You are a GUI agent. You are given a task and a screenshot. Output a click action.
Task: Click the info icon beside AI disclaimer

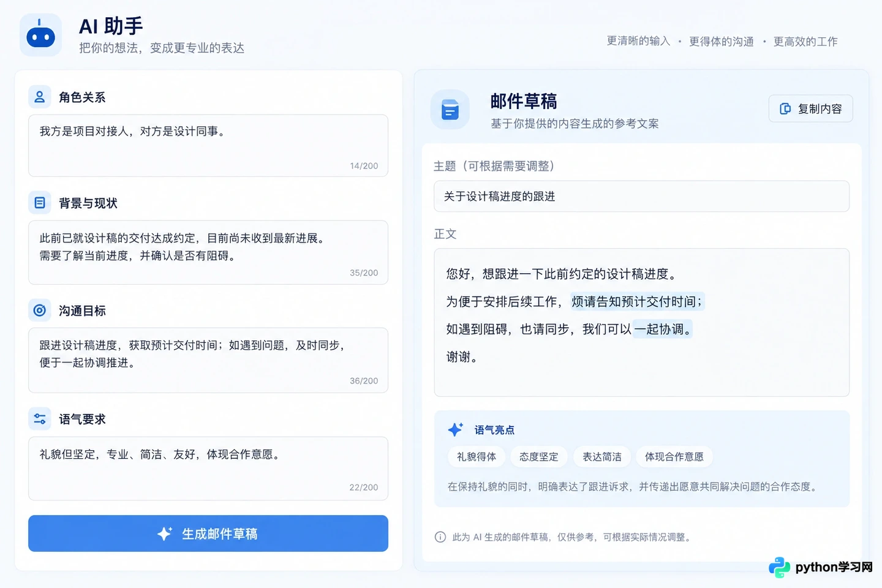tap(440, 537)
